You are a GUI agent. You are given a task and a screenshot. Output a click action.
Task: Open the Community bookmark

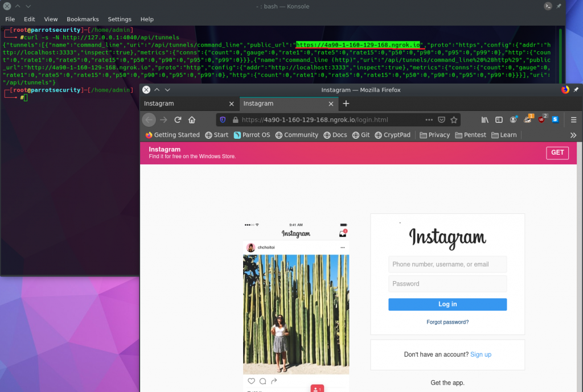297,135
